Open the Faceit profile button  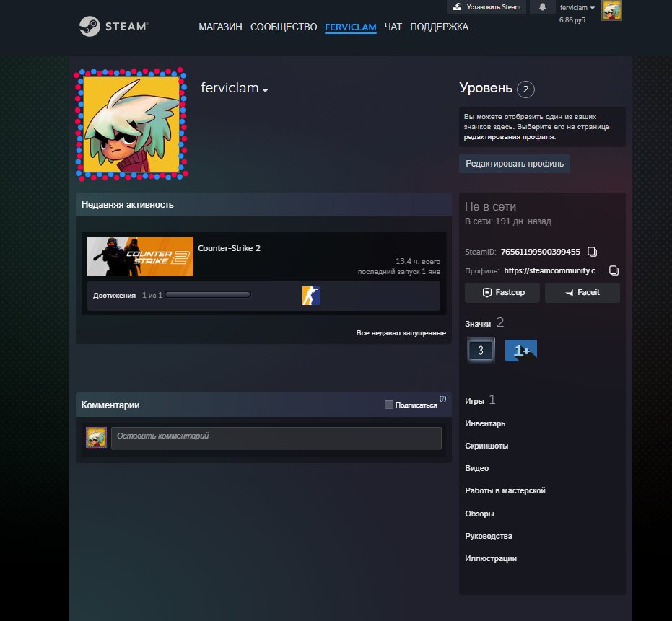click(x=582, y=293)
